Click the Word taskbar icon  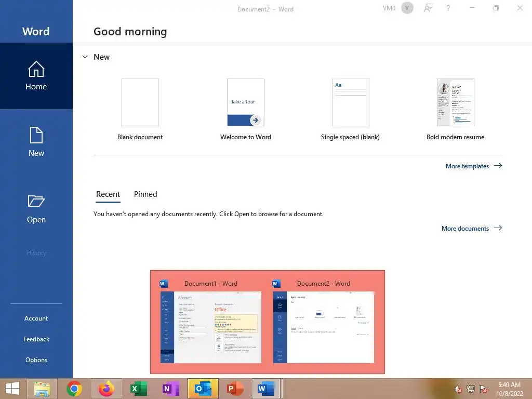coord(267,389)
